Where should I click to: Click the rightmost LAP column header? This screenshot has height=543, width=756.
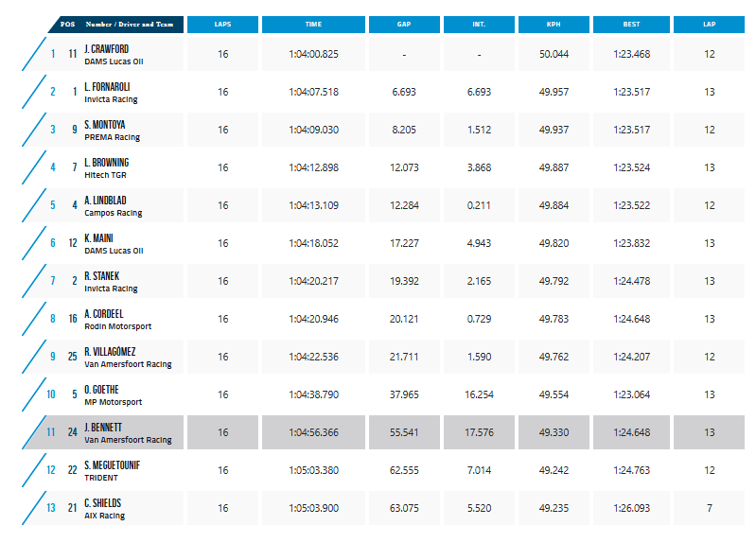pos(709,25)
